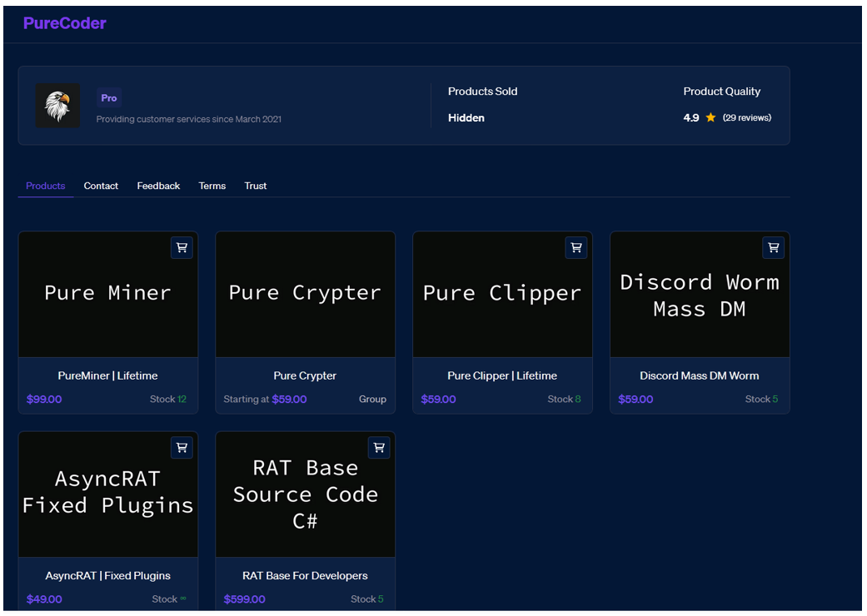Click the $99.00 price on PureMiner
The height and width of the screenshot is (616, 867).
pyautogui.click(x=44, y=399)
